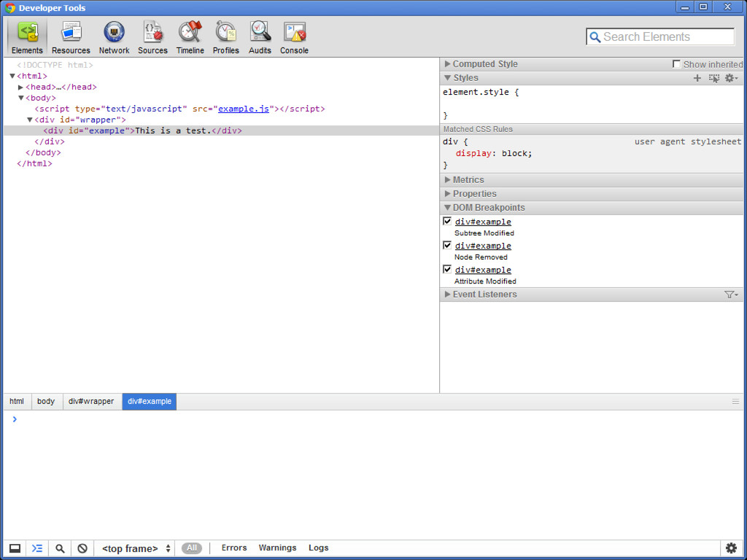Select the div id="example" row in DOM tree
747x560 pixels.
pyautogui.click(x=221, y=131)
